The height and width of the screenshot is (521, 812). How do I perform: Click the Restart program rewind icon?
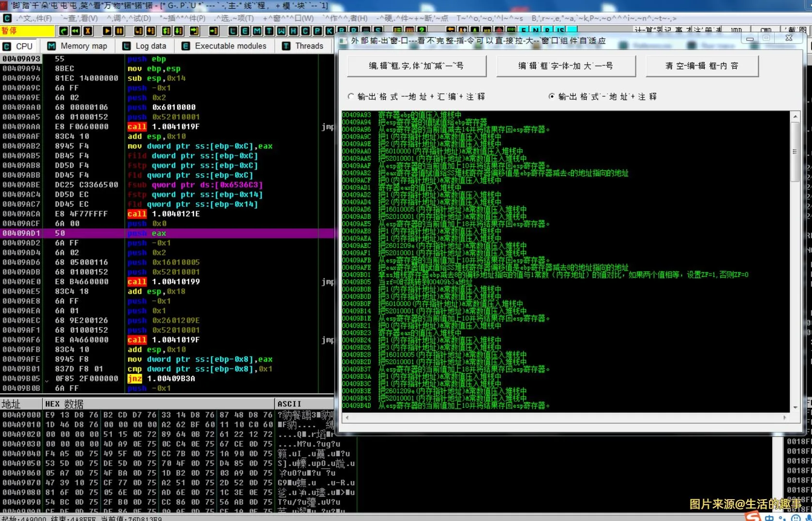click(75, 31)
